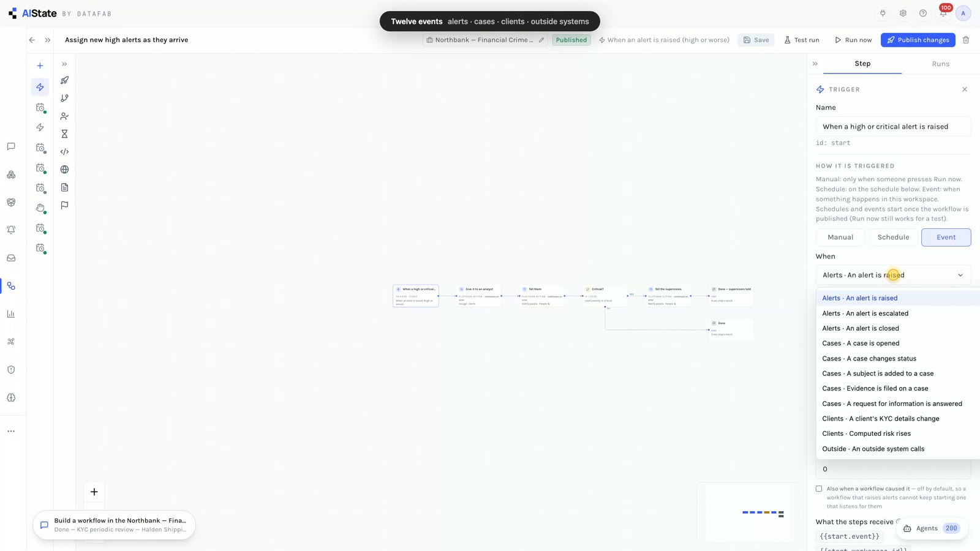980x551 pixels.
Task: Select the Event trigger mode
Action: [946, 238]
